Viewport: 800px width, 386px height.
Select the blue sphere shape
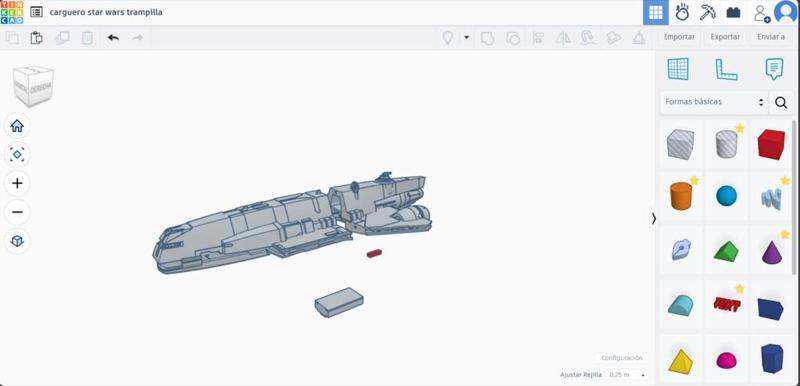click(x=726, y=196)
